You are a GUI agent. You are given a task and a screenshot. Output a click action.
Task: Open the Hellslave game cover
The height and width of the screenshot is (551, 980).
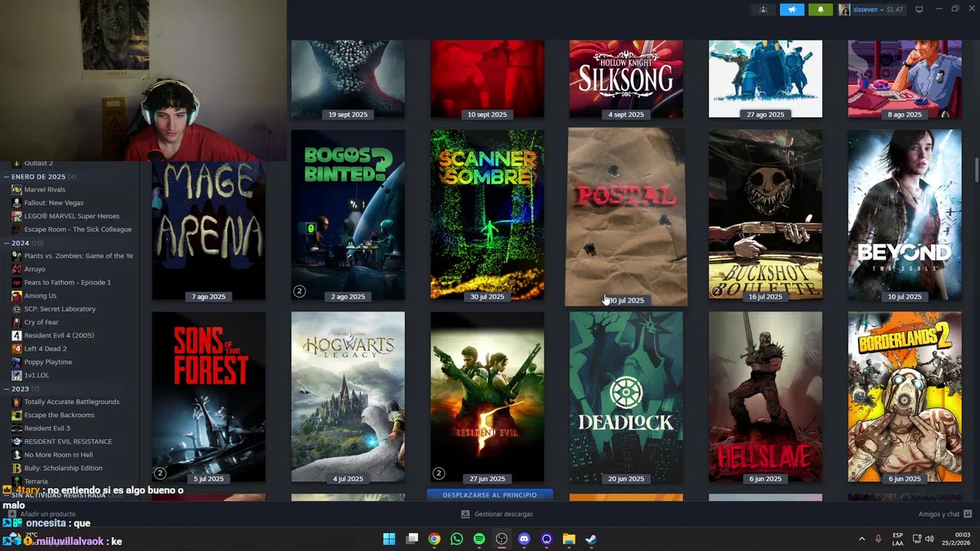[766, 397]
